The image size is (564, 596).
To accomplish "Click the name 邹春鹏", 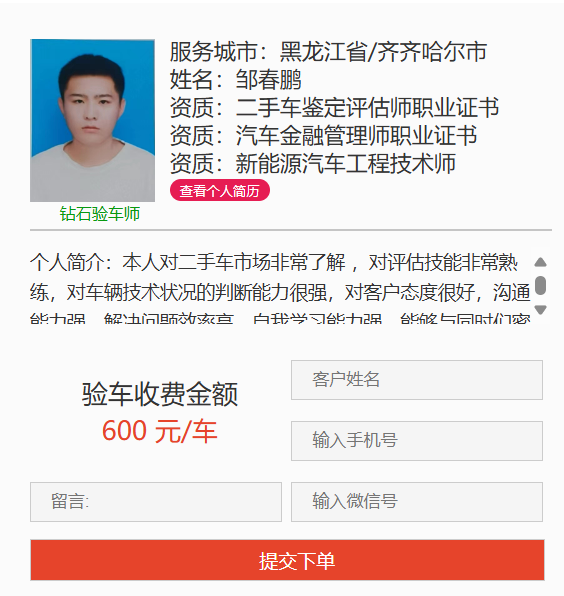I will coord(268,79).
